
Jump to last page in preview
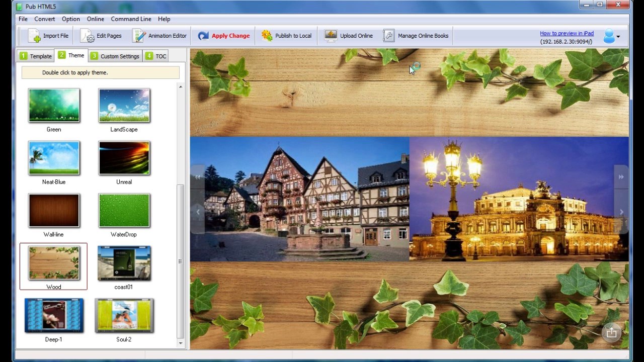click(621, 177)
